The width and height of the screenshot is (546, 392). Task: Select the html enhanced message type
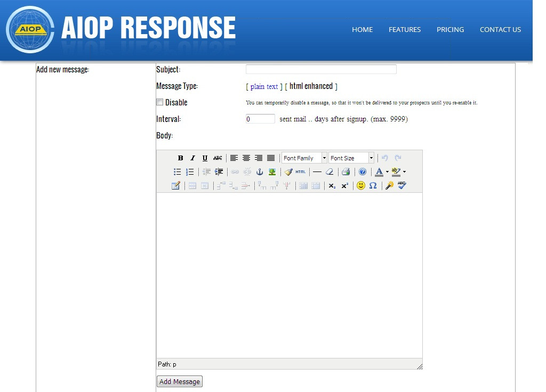pyautogui.click(x=311, y=86)
